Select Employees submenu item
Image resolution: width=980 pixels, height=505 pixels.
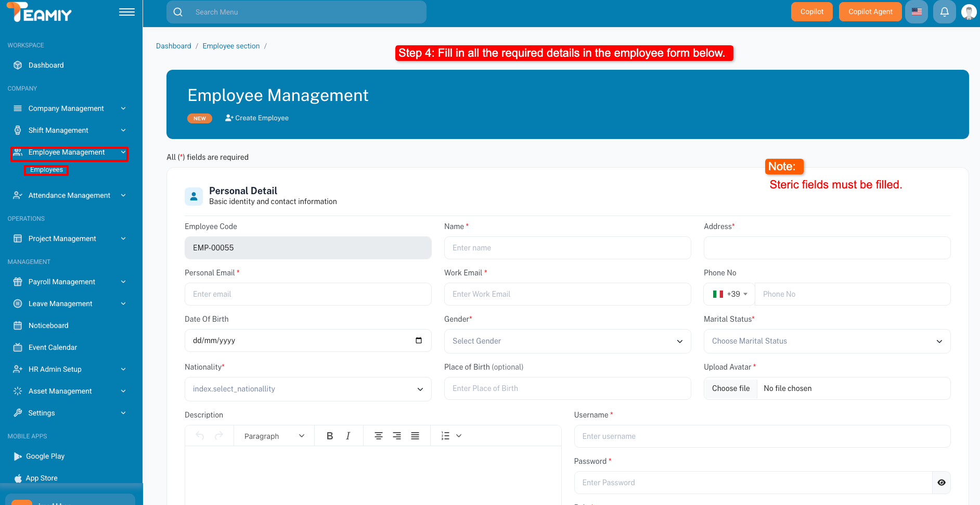click(46, 170)
